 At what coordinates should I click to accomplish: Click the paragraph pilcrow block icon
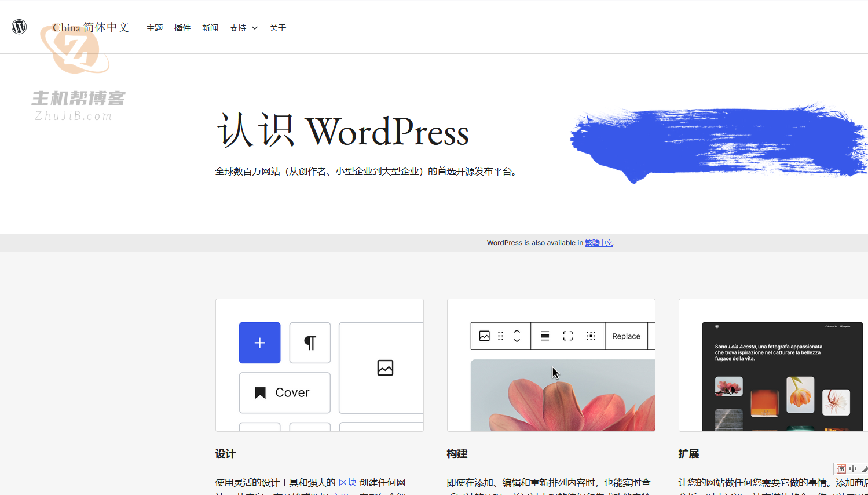pos(310,343)
